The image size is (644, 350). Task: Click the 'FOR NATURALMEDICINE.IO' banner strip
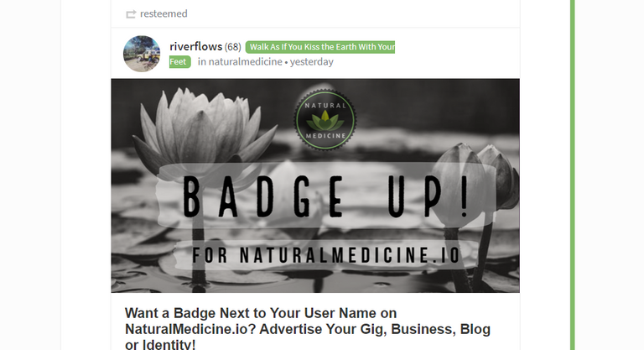325,255
